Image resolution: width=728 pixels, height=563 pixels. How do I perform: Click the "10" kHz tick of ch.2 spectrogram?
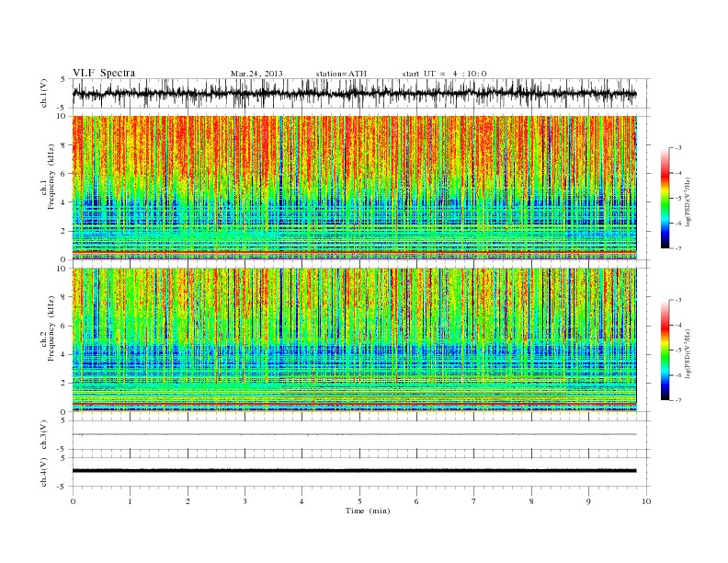pos(63,269)
